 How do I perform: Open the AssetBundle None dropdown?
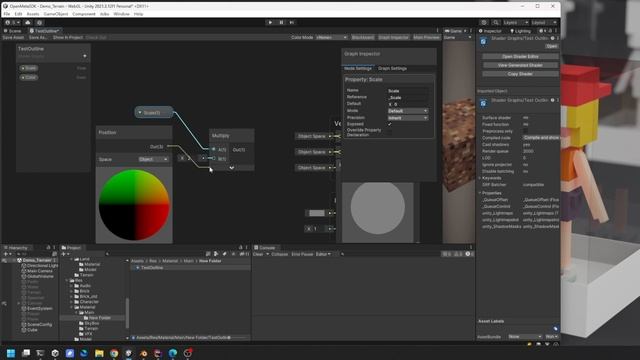525,336
